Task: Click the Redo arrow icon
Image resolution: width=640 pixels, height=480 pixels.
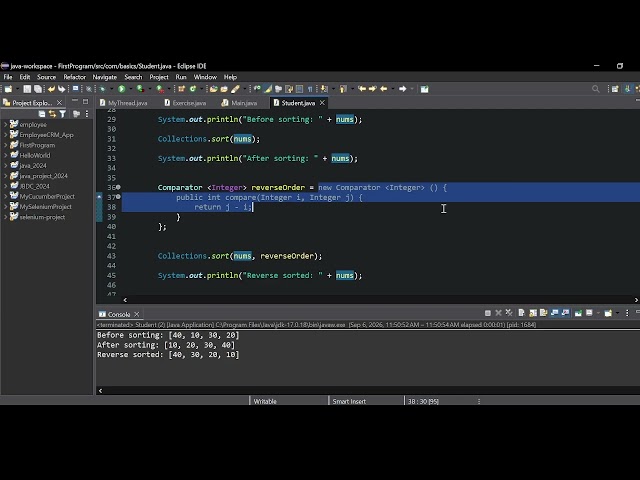Action: pyautogui.click(x=62, y=89)
